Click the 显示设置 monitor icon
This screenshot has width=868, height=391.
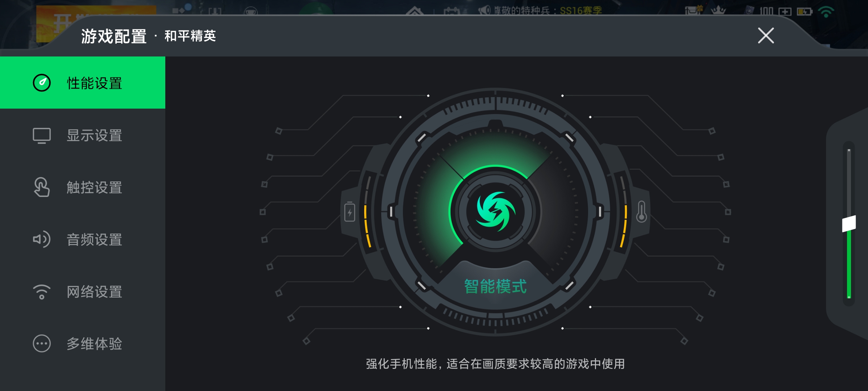tap(42, 136)
